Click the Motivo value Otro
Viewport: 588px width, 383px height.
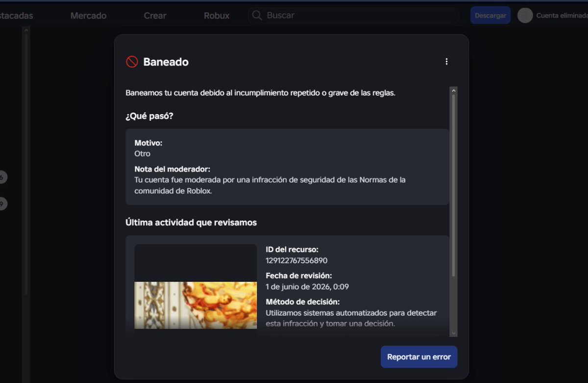tap(142, 153)
